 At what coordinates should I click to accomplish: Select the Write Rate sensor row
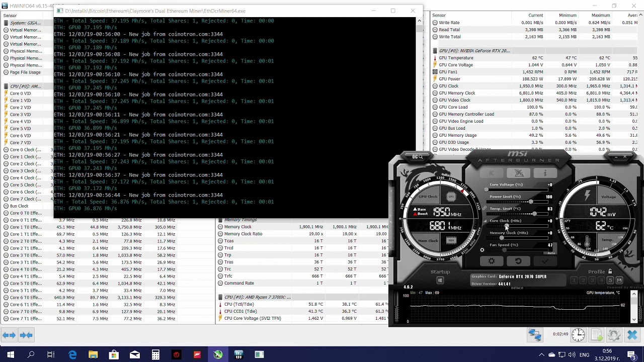(x=536, y=23)
